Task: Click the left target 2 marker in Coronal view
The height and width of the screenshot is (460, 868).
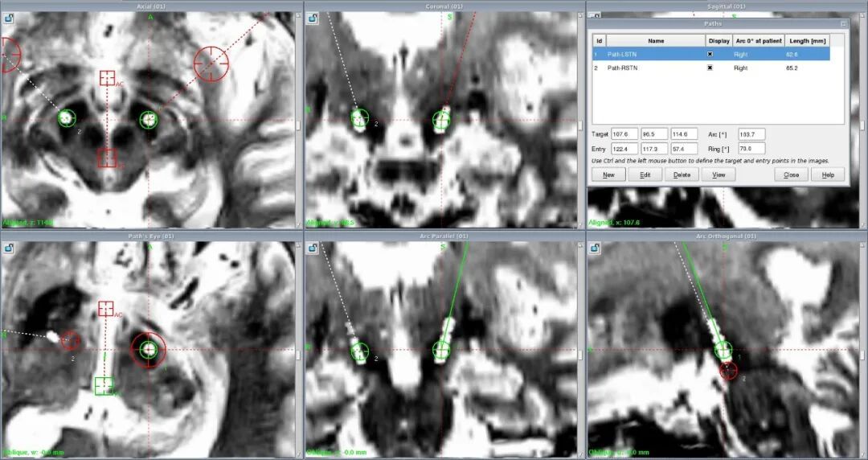Action: pyautogui.click(x=360, y=118)
